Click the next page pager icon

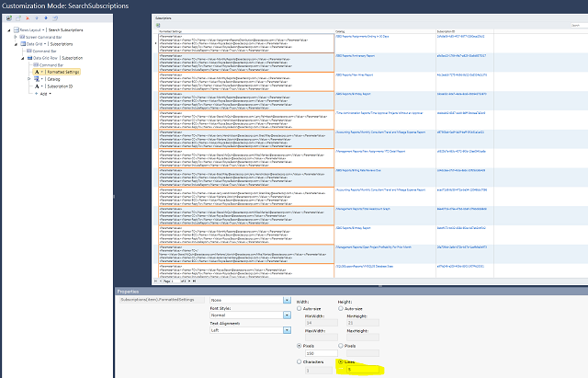[x=189, y=281]
